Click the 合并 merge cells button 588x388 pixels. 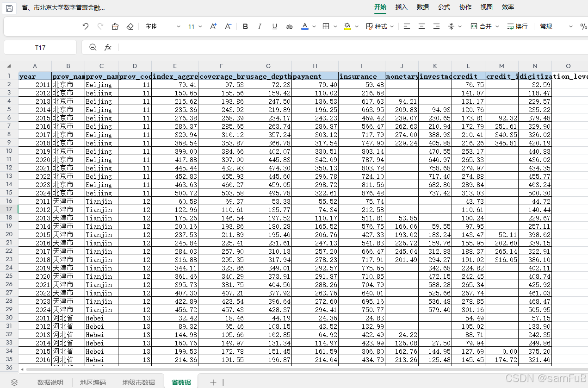[x=481, y=26]
